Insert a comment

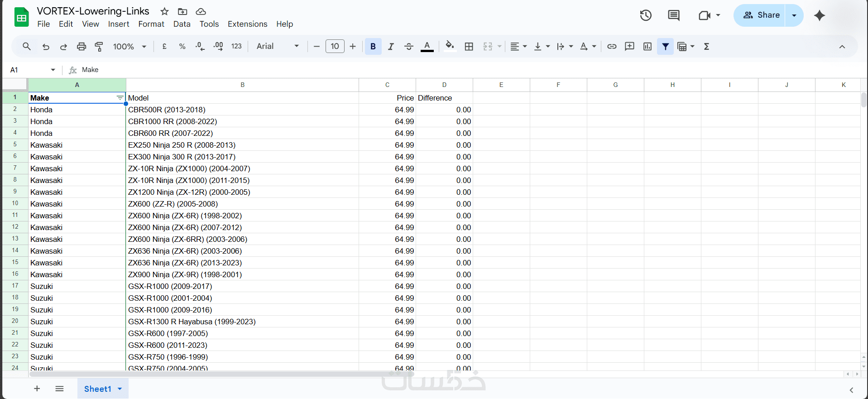point(629,46)
